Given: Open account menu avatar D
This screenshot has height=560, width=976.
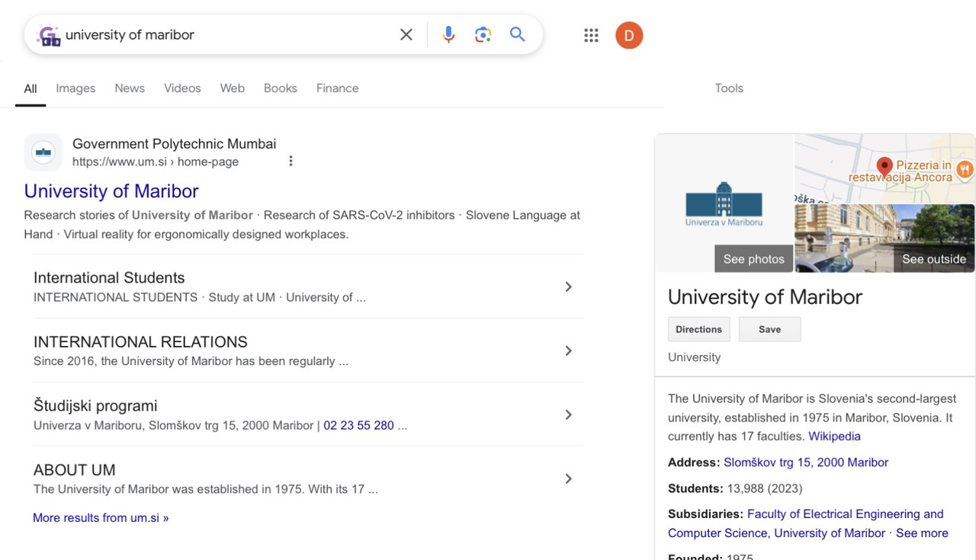Looking at the screenshot, I should [x=629, y=35].
